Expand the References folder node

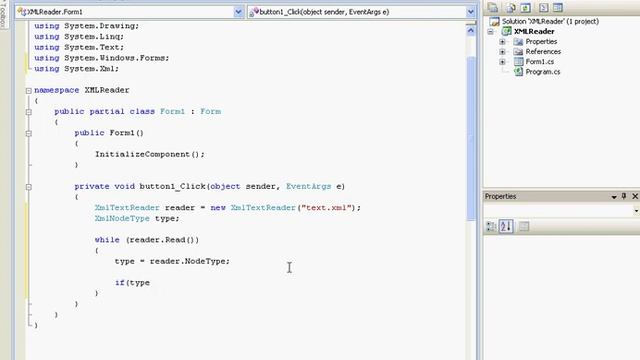[x=502, y=52]
